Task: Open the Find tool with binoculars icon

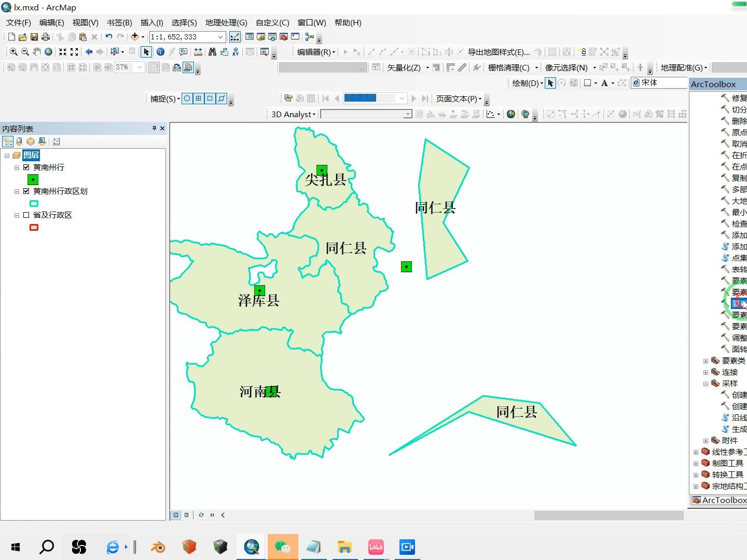Action: (213, 52)
